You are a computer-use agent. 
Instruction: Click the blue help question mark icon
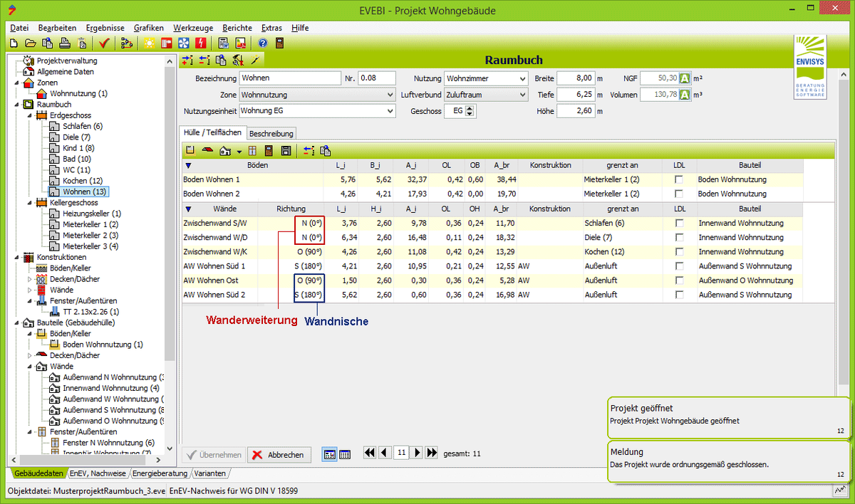point(262,43)
